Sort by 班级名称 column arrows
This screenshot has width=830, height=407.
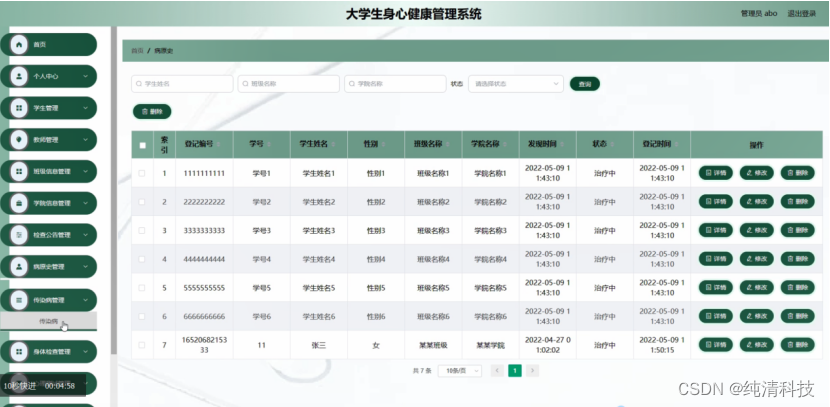click(x=446, y=144)
